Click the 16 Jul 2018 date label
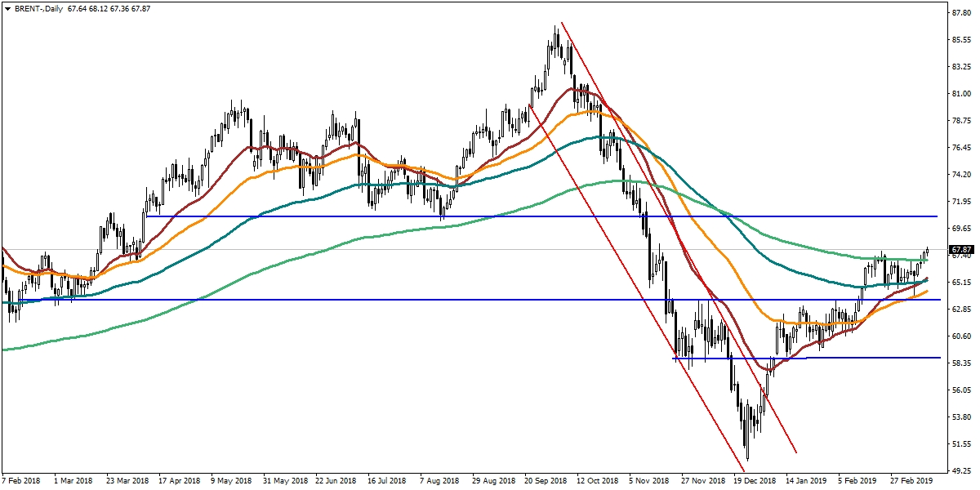The height and width of the screenshot is (490, 980). [389, 482]
